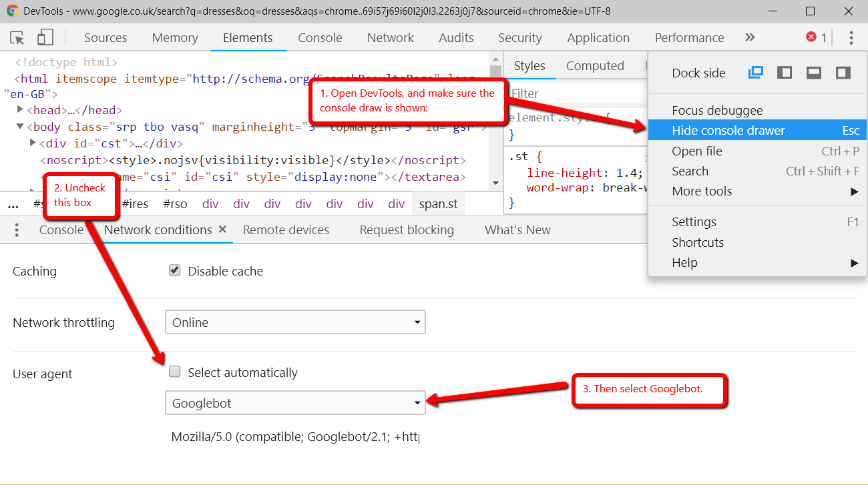Viewport: 868px width, 485px height.
Task: Select Hide console drawer from the menu
Action: coord(728,130)
